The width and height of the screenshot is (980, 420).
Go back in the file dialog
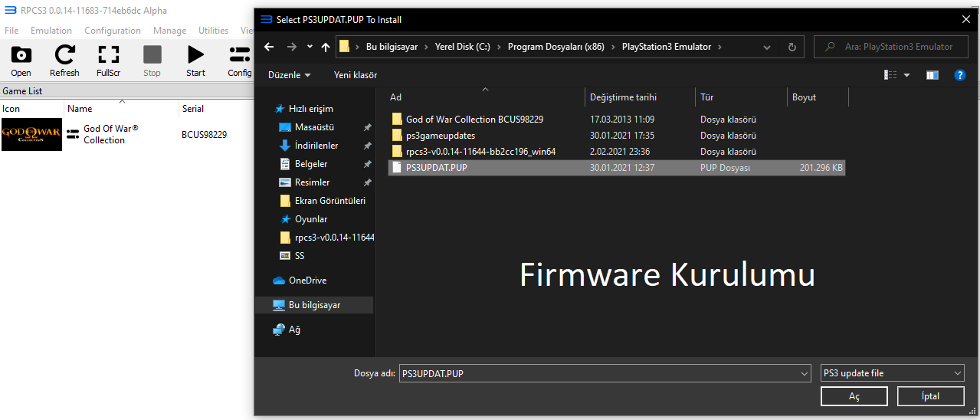pyautogui.click(x=269, y=47)
